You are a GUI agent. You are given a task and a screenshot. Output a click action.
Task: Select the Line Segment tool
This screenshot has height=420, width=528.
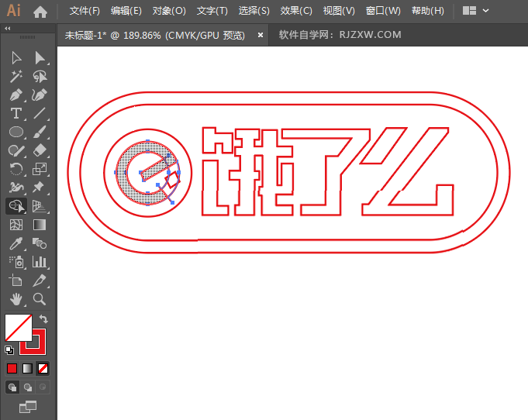(40, 113)
